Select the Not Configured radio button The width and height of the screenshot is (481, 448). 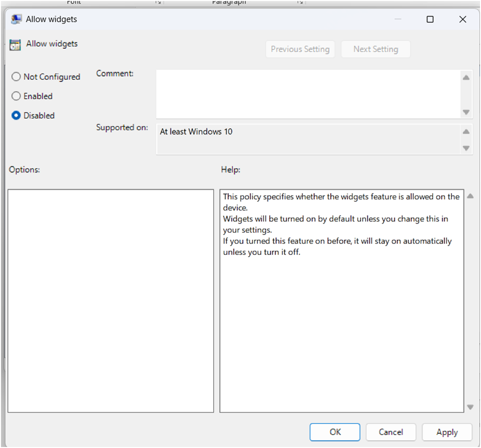[16, 77]
